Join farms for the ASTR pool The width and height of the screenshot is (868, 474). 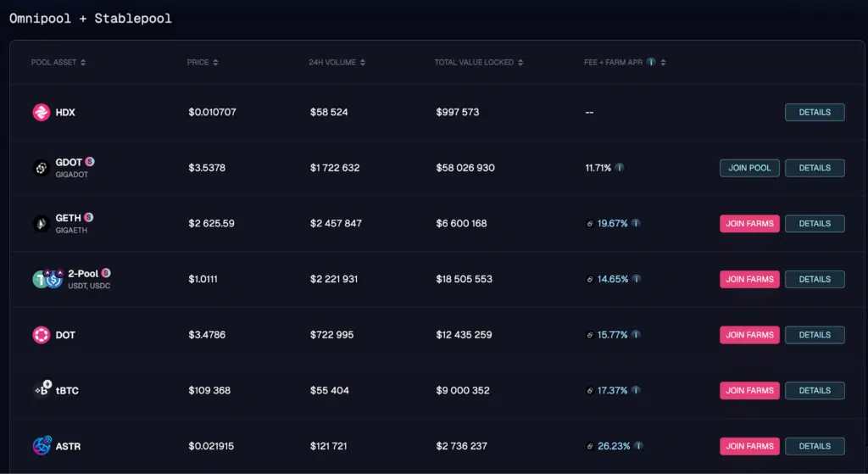pos(749,446)
